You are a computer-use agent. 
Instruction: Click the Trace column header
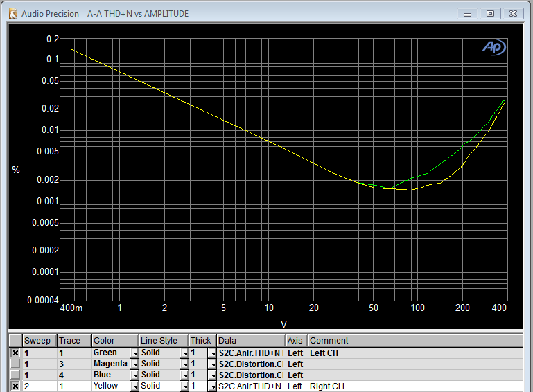pyautogui.click(x=74, y=340)
